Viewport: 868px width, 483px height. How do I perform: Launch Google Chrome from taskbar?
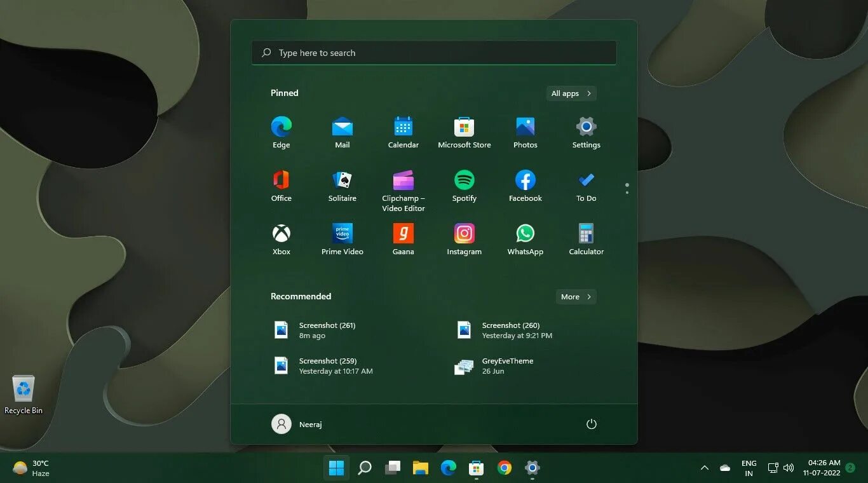click(x=505, y=468)
